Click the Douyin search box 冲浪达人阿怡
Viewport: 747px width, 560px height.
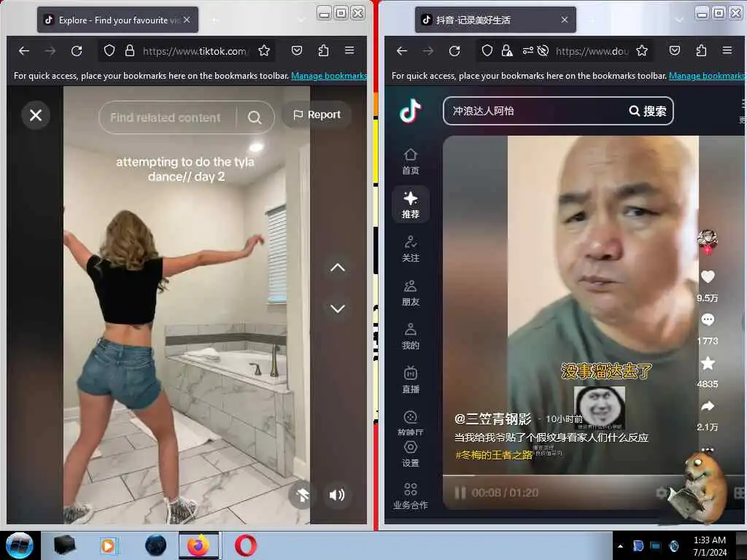533,111
